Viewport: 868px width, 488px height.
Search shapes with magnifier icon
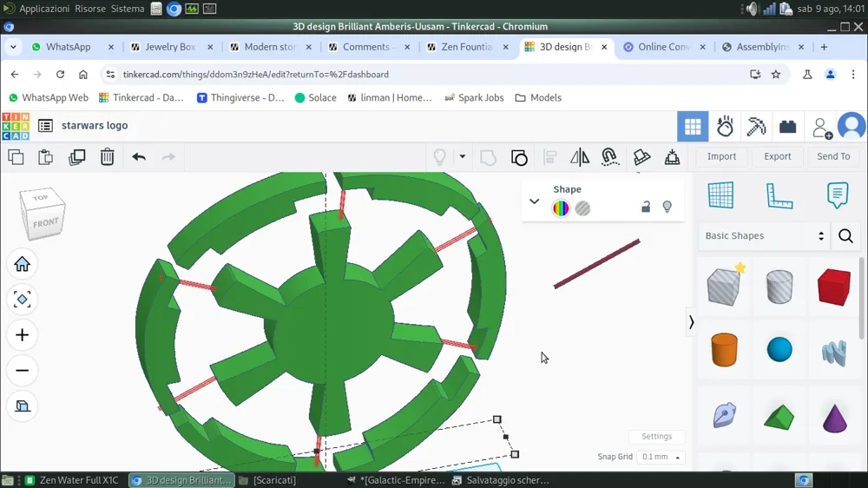pyautogui.click(x=845, y=236)
